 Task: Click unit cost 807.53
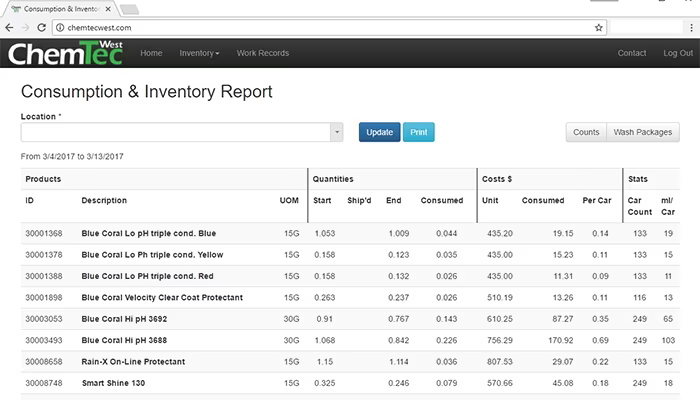pos(500,362)
